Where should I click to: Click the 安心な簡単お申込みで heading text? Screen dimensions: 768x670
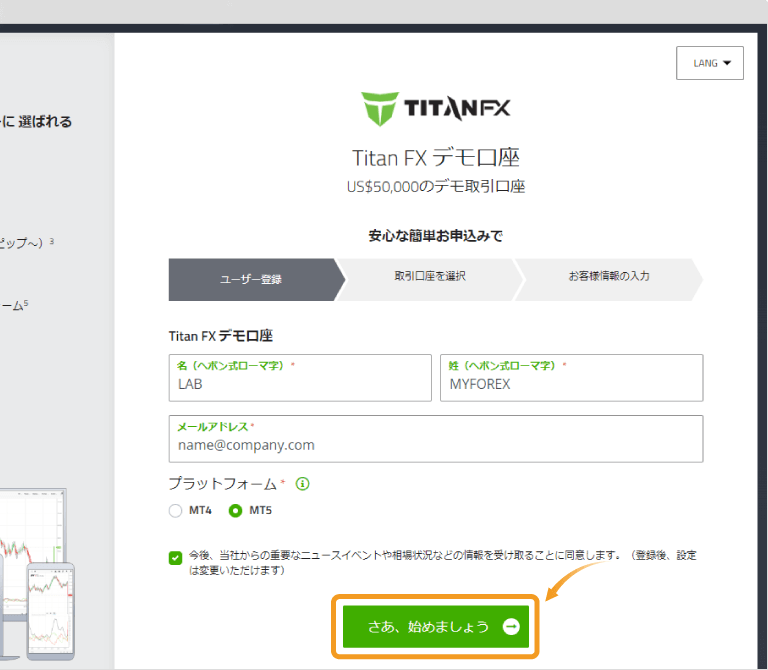[x=435, y=236]
